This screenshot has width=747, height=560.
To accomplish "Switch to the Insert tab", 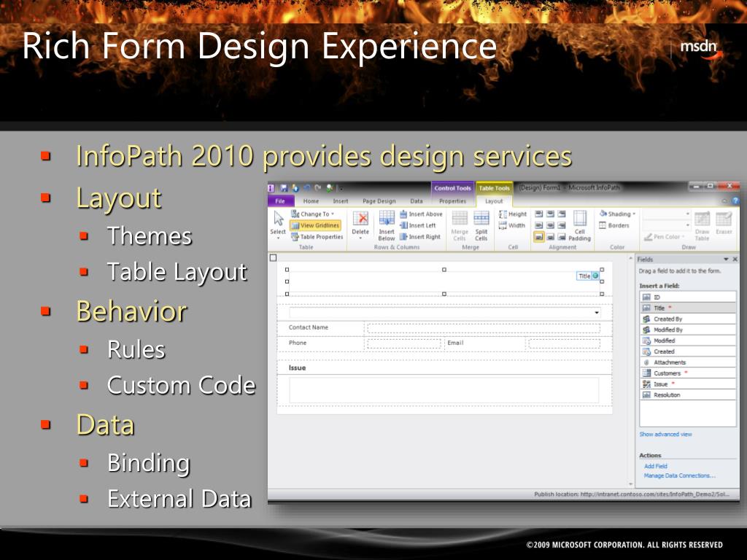I will (x=341, y=201).
